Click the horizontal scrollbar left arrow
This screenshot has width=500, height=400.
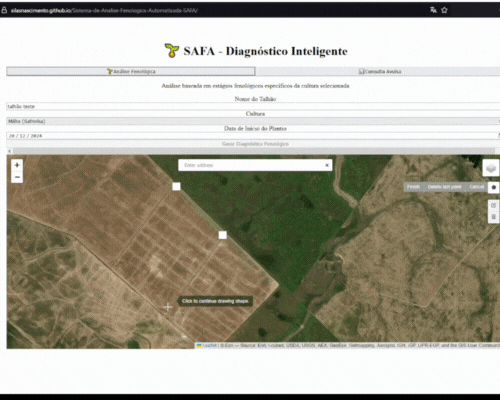10,151
